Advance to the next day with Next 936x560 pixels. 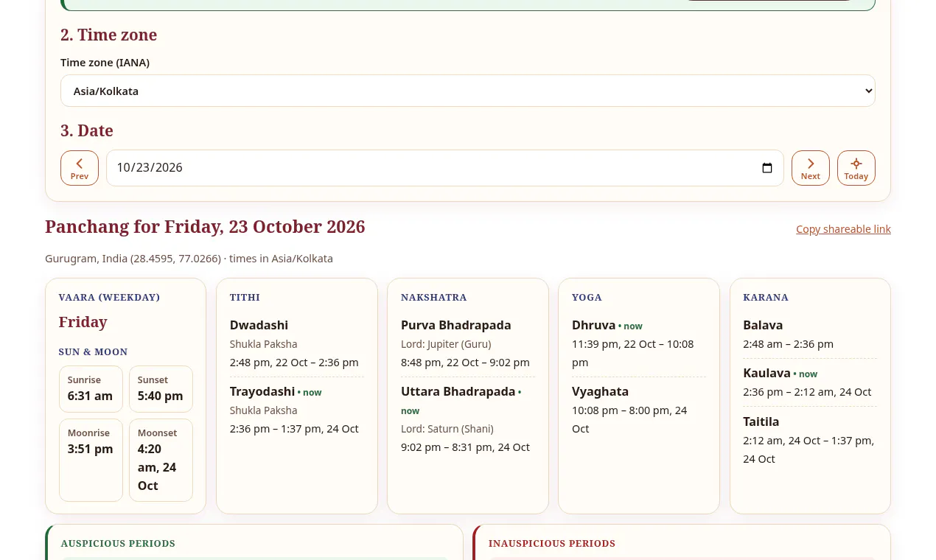coord(811,168)
